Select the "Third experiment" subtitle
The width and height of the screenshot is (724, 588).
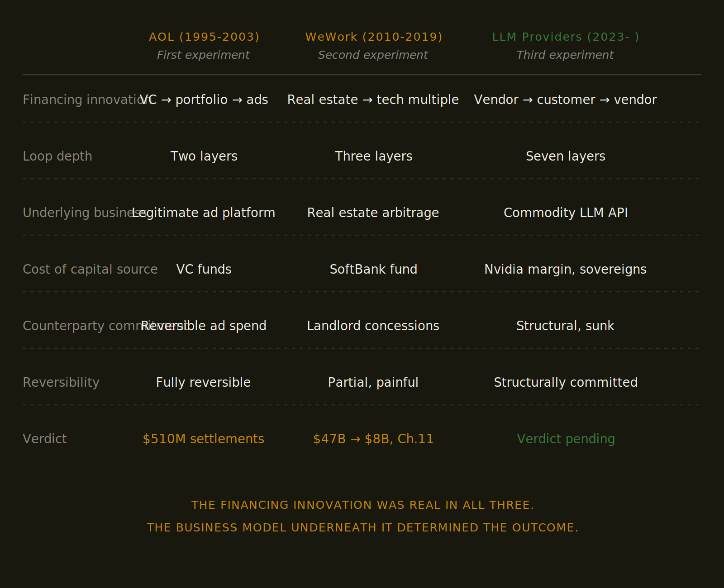tap(565, 55)
